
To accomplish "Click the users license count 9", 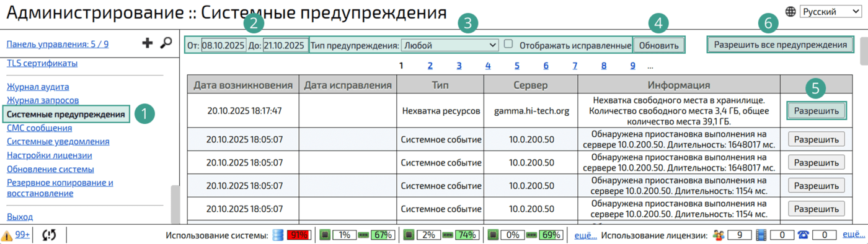I will click(740, 235).
